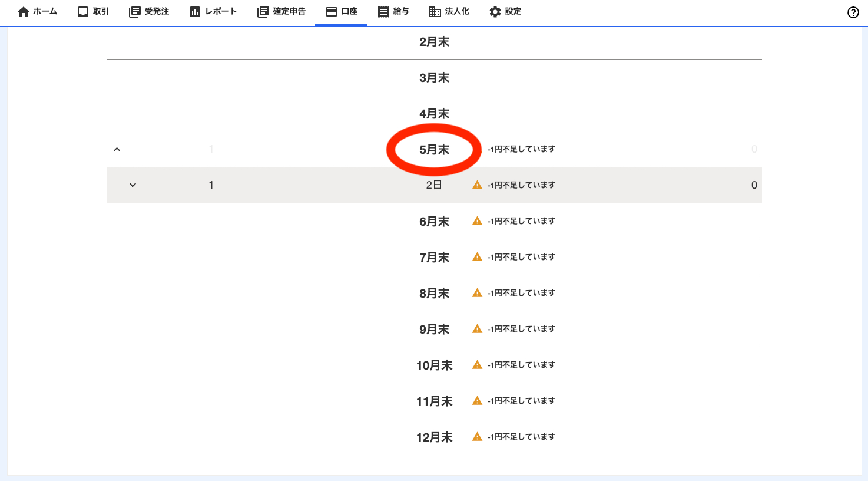Click the 給与 payroll icon

(383, 12)
